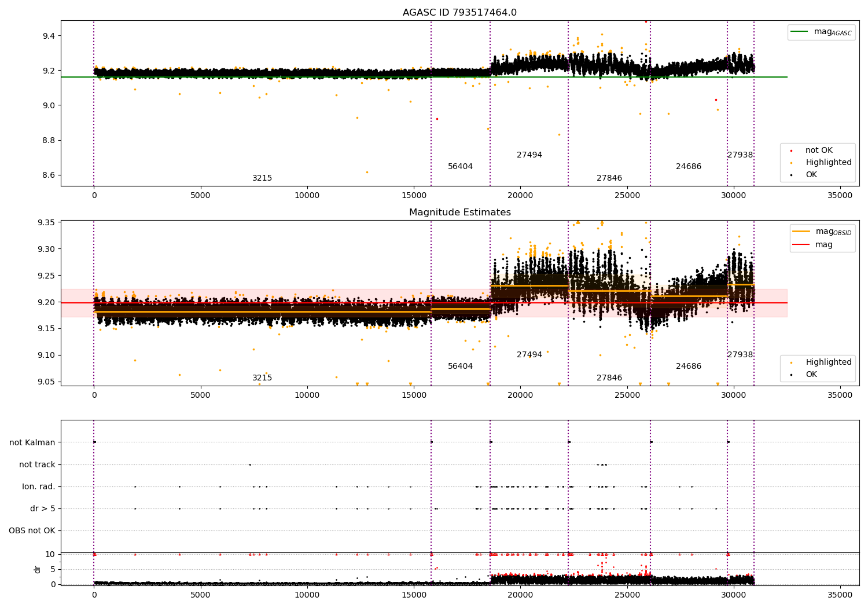The width and height of the screenshot is (868, 608).
Task: Click the '9.05' y-axis tick label
Action: point(47,382)
